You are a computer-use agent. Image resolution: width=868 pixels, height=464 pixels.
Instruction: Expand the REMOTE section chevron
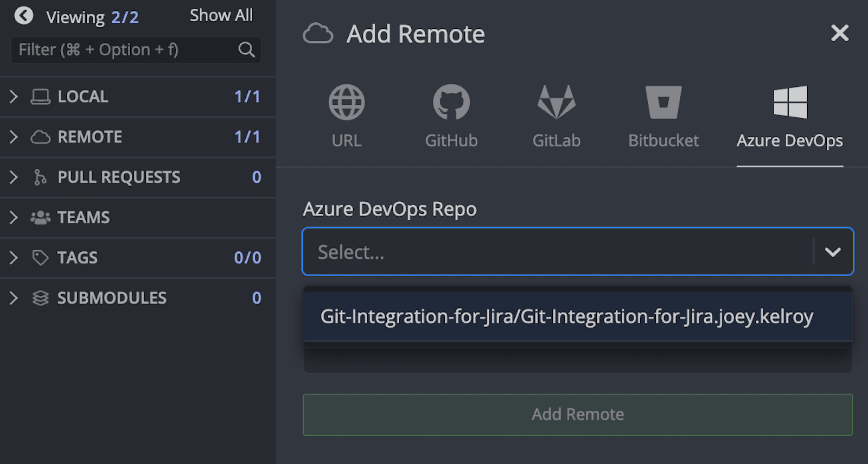click(14, 137)
